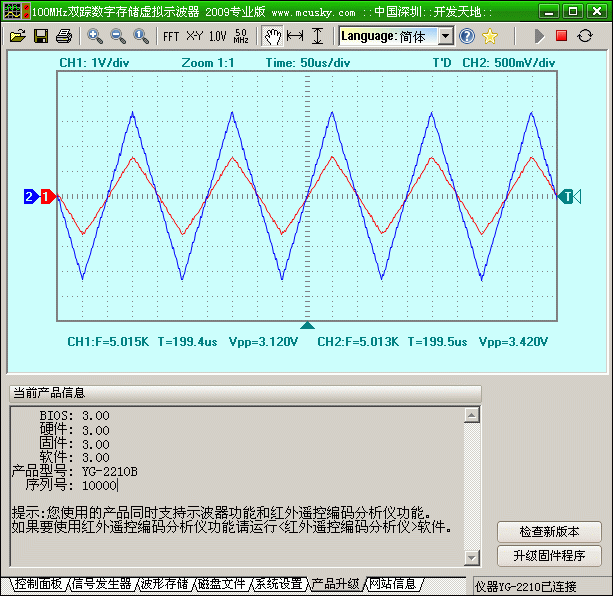Click the yellow star favorites icon
This screenshot has width=613, height=596.
point(490,36)
